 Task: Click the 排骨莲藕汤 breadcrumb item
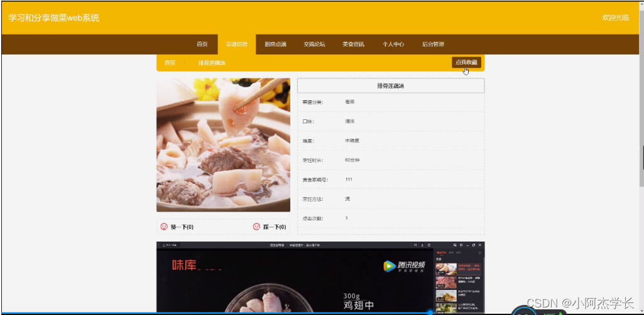coord(212,63)
